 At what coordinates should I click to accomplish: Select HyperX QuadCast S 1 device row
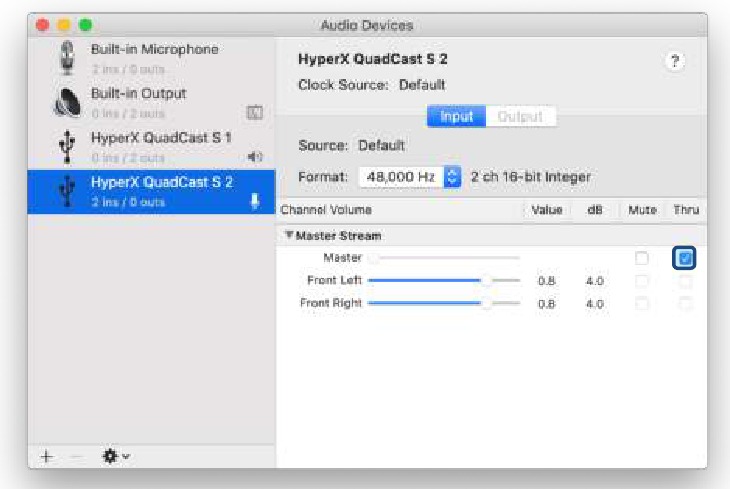pos(151,147)
